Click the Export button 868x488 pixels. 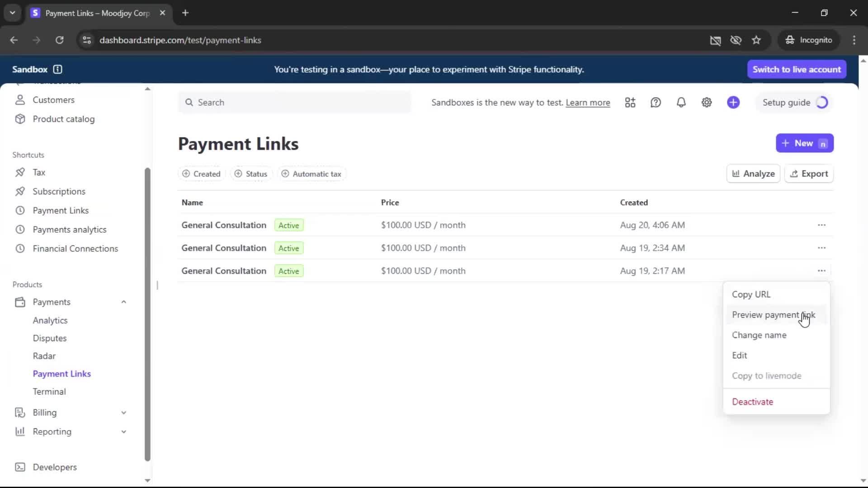coord(809,174)
